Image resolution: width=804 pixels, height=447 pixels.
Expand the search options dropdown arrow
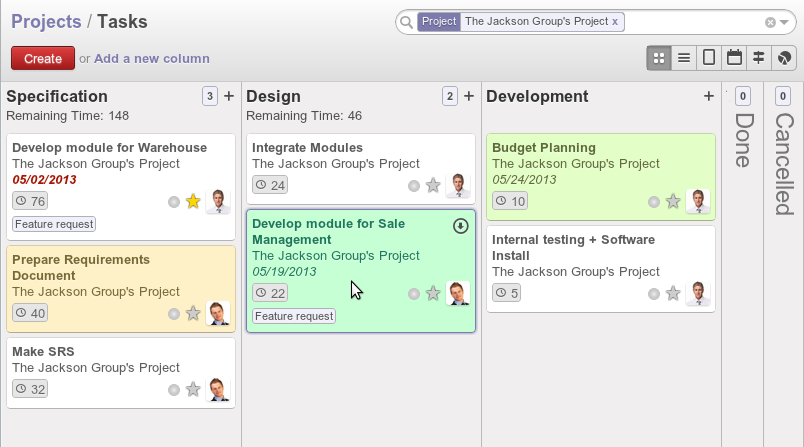(784, 22)
